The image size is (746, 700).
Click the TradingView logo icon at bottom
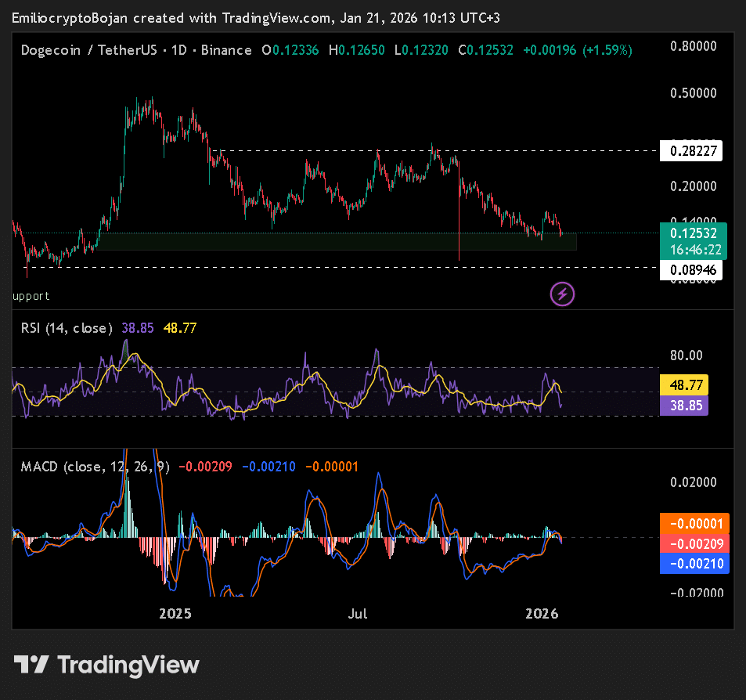pyautogui.click(x=31, y=666)
